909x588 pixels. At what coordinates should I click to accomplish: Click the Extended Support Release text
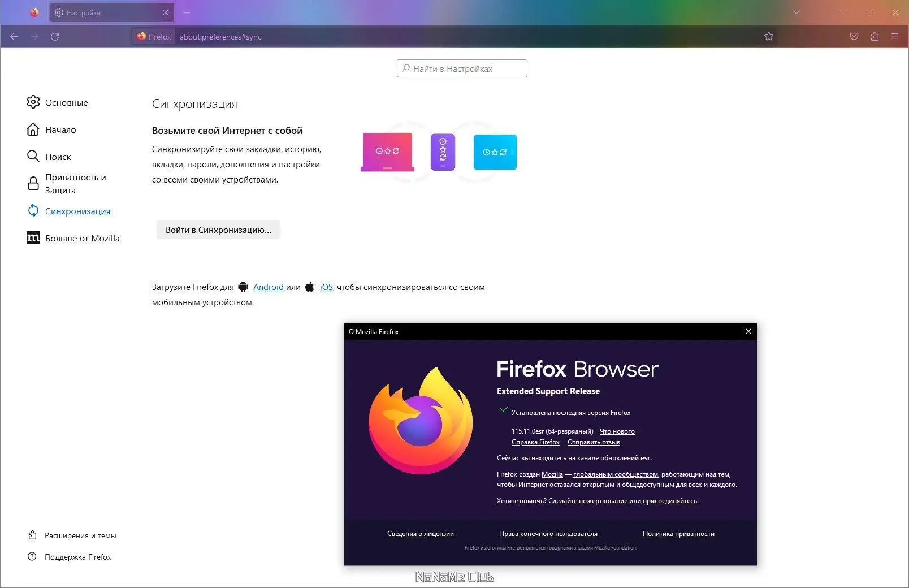click(x=548, y=391)
